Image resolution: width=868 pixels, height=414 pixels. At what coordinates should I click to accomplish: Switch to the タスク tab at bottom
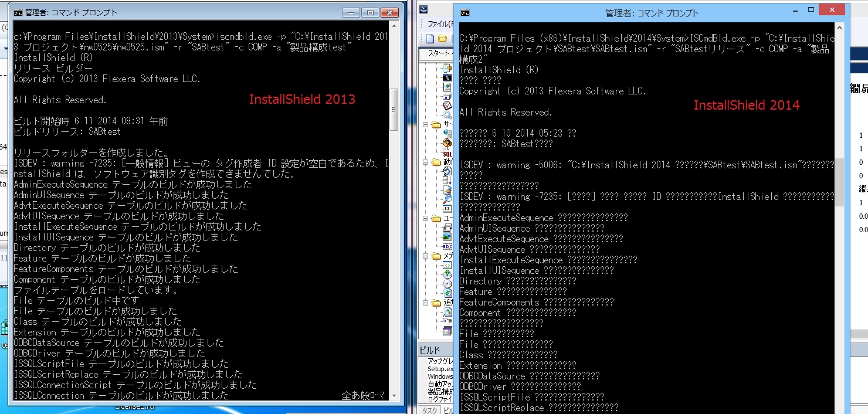point(430,410)
